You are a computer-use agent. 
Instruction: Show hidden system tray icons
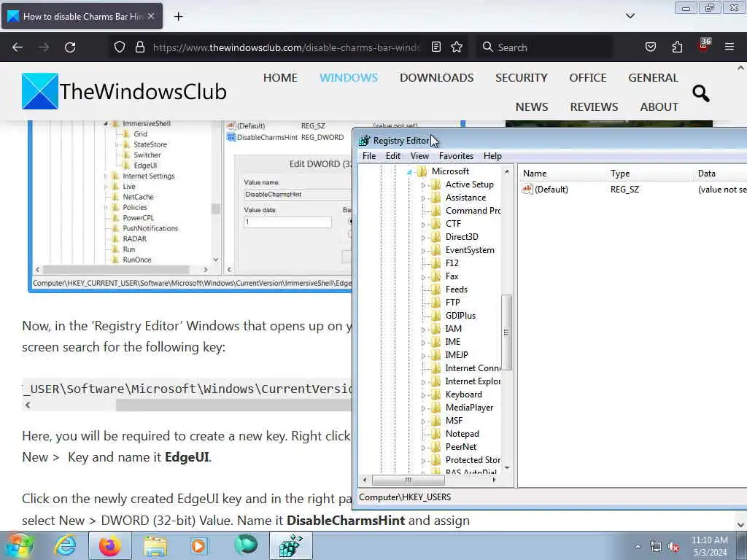(638, 546)
